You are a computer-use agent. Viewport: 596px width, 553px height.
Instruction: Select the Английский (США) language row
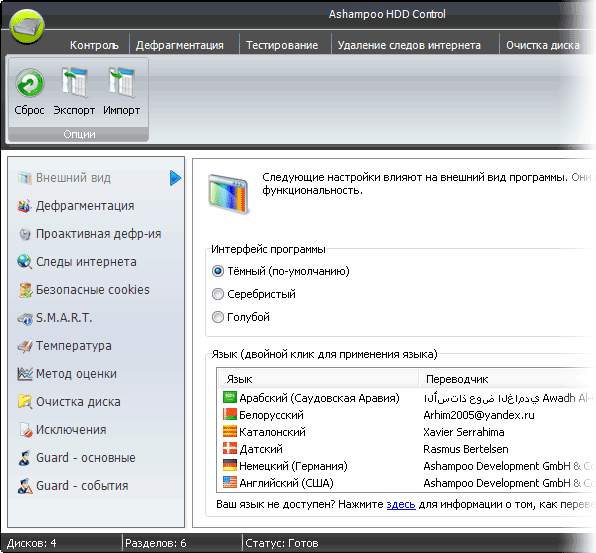tap(407, 483)
